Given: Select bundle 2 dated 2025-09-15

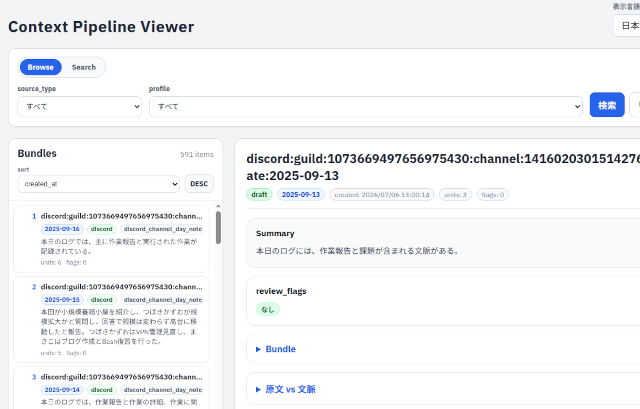Looking at the screenshot, I should click(x=111, y=319).
